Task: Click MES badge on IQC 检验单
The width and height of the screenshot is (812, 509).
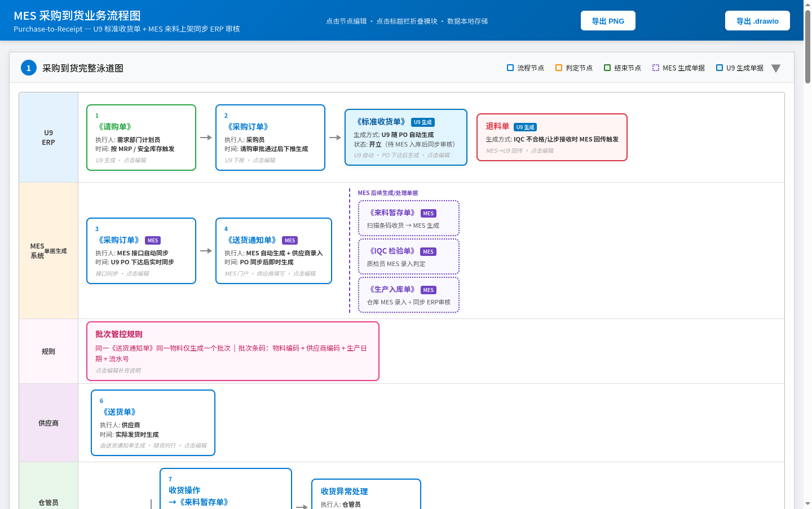Action: (x=429, y=252)
